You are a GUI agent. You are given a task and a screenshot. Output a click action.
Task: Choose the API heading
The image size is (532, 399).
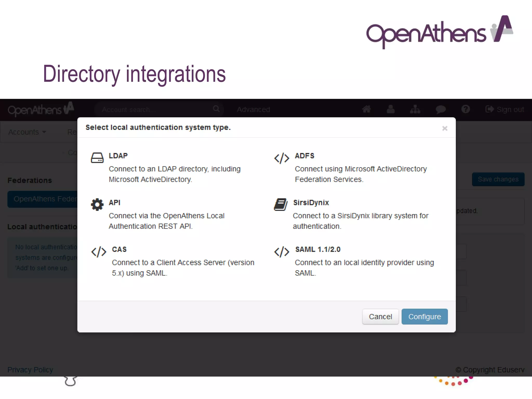point(115,203)
